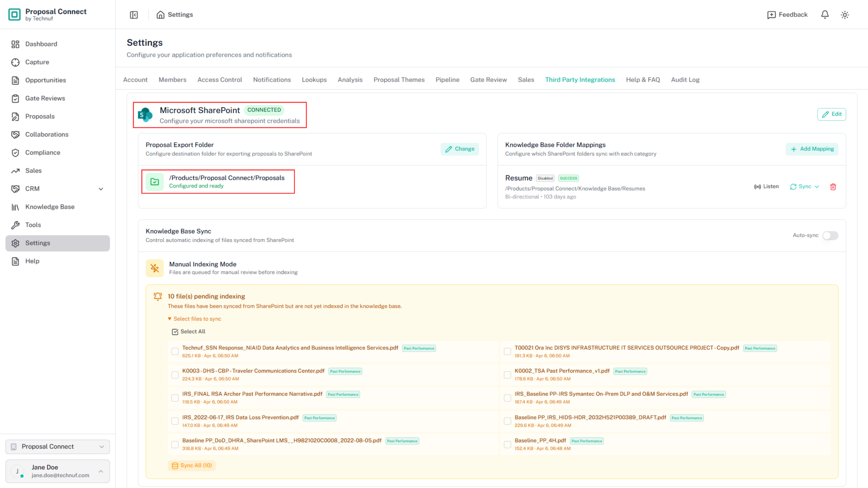Click Change export folder
868x488 pixels.
(460, 149)
